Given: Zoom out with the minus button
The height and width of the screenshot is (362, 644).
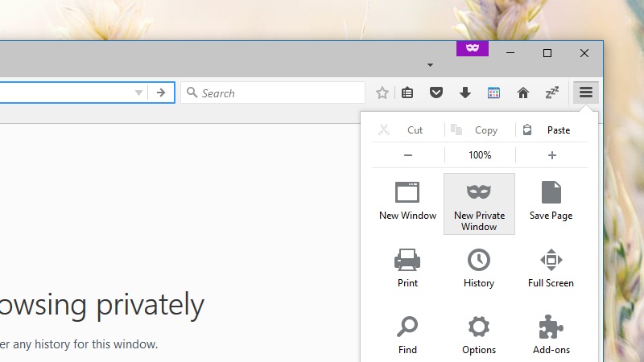Looking at the screenshot, I should click(x=408, y=155).
